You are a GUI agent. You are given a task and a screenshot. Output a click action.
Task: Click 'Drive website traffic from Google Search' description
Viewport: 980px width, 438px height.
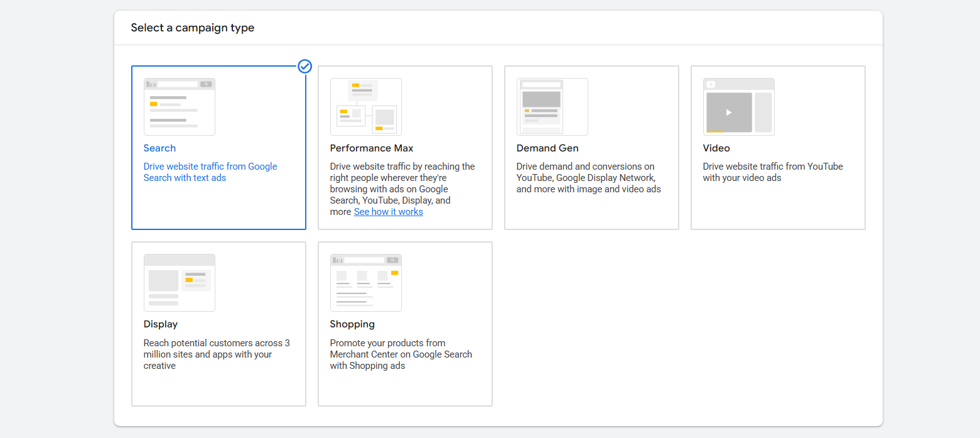[x=210, y=172]
